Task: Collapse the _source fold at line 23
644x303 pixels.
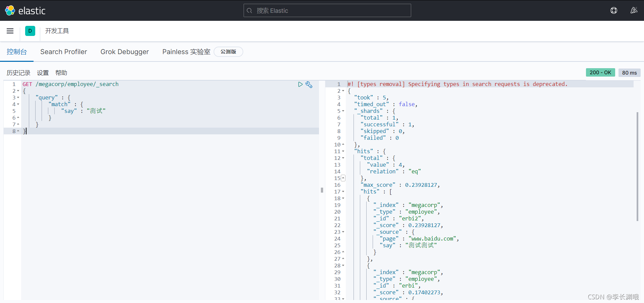Action: [x=343, y=232]
